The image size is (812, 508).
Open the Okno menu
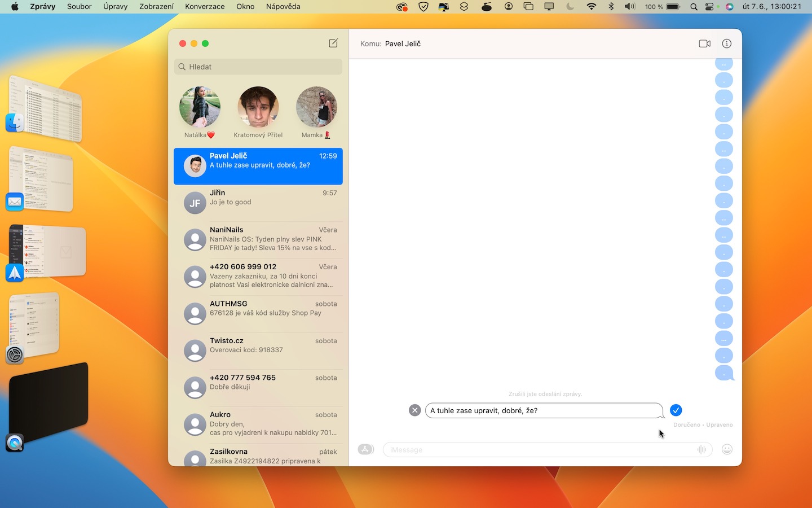pyautogui.click(x=245, y=7)
